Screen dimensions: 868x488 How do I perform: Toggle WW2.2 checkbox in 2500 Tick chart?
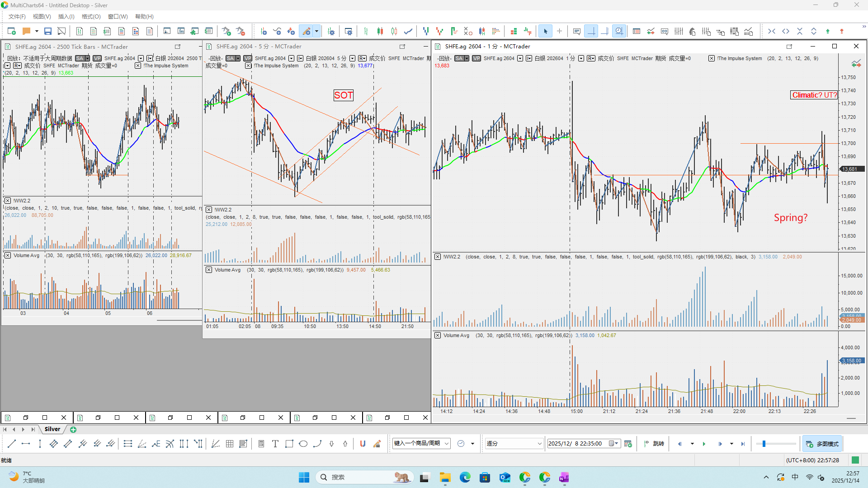pos(8,201)
